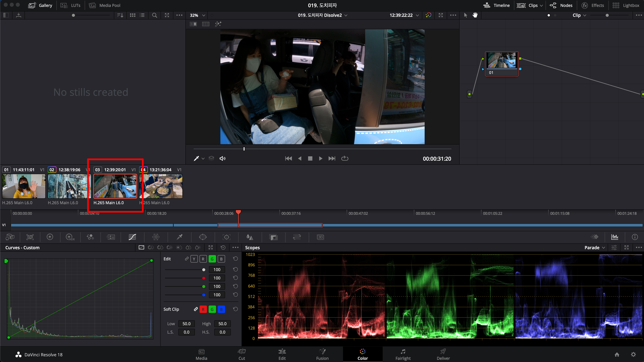Open the Tracker palette

click(226, 237)
